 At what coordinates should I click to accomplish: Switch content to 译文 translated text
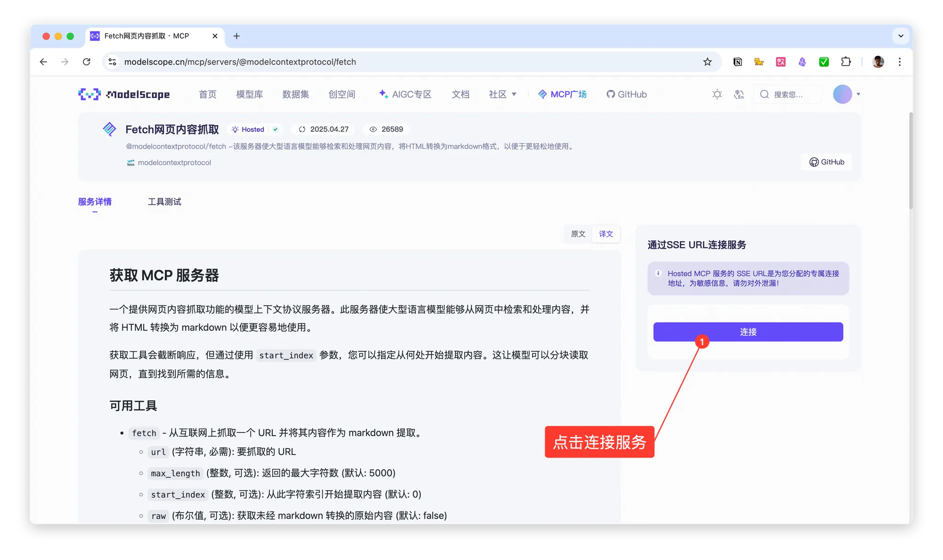[x=605, y=234]
